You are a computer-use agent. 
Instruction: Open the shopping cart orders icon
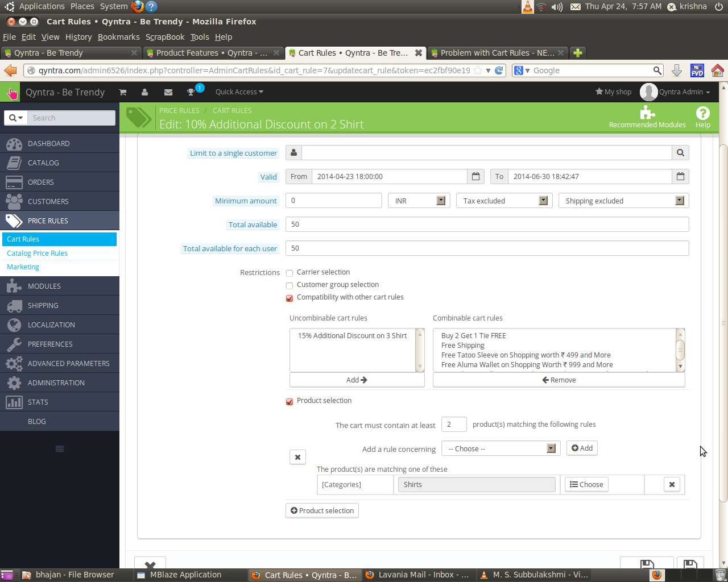click(x=123, y=92)
